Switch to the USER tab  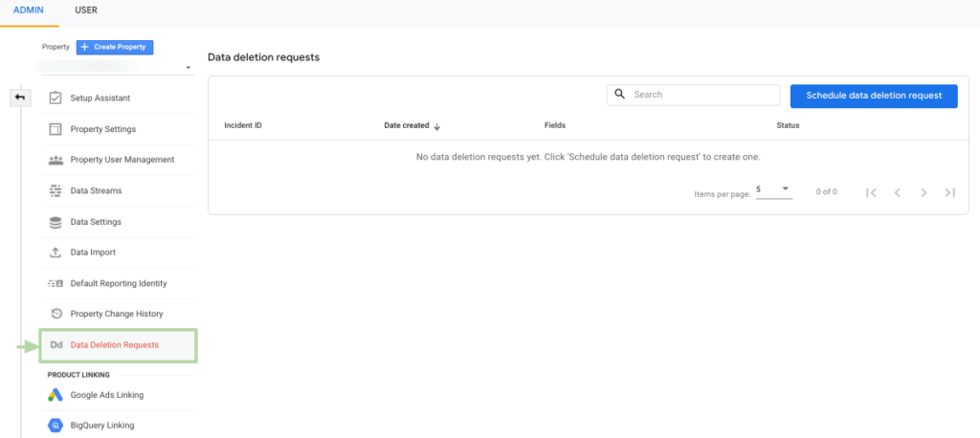tap(85, 11)
